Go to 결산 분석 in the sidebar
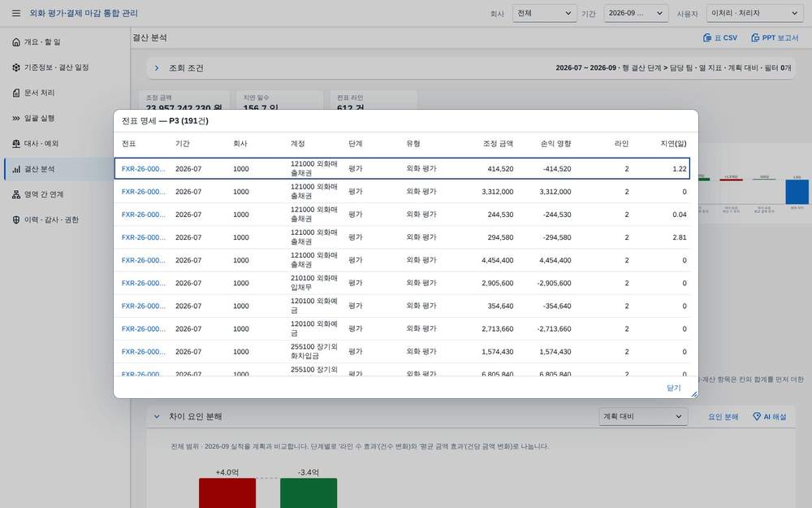Viewport: 812px width, 508px height. point(67,169)
